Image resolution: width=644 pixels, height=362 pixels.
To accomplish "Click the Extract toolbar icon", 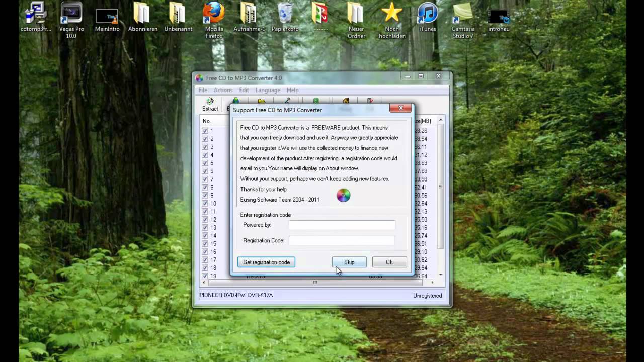I will click(210, 105).
